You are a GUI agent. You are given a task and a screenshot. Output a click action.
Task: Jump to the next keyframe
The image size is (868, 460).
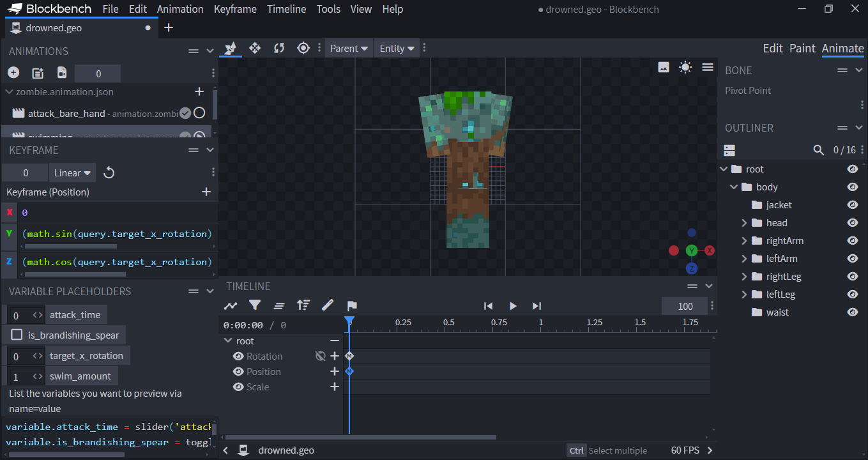click(x=537, y=306)
